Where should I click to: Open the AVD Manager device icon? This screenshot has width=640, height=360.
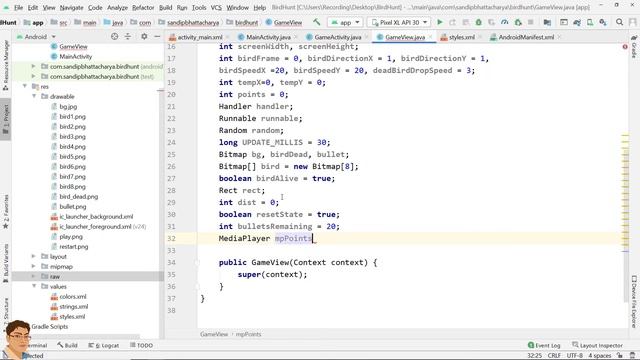(590, 22)
